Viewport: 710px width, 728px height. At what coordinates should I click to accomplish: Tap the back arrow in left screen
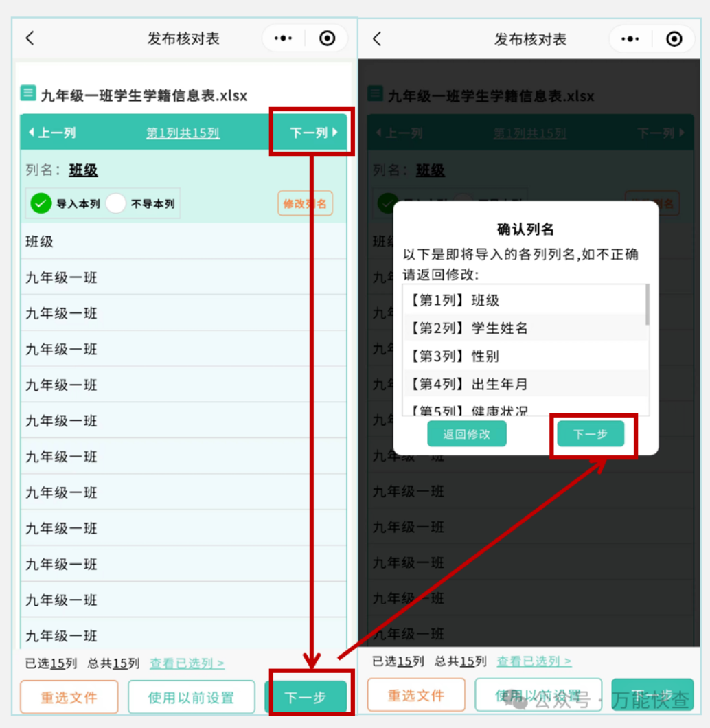coord(30,38)
